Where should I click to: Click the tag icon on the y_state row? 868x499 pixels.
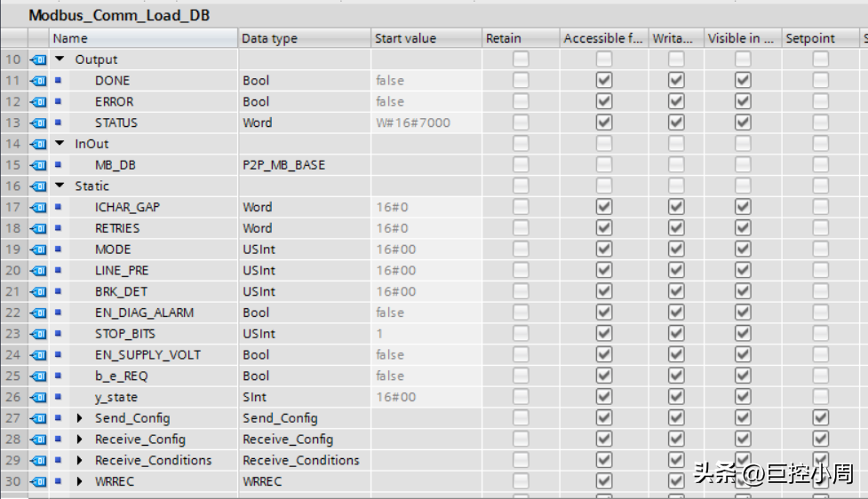point(38,397)
